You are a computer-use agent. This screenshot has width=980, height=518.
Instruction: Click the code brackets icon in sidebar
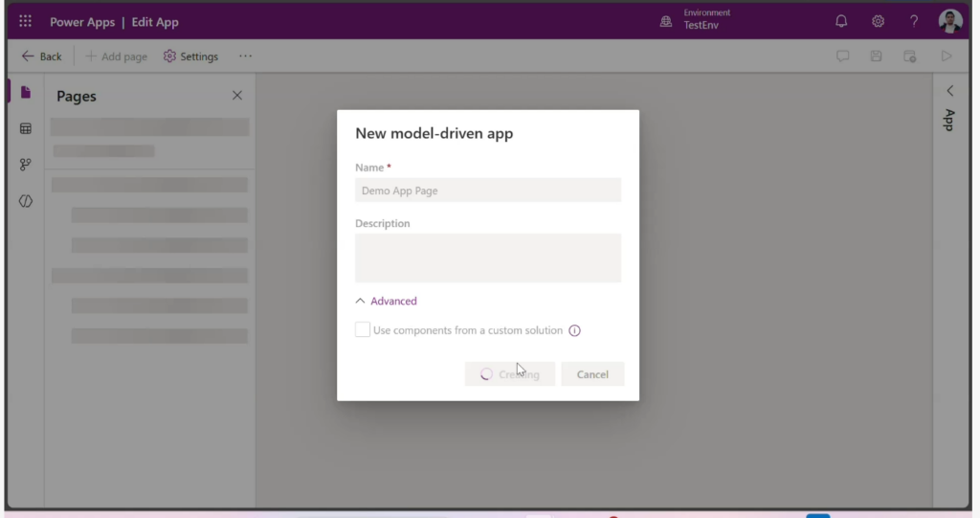(26, 201)
